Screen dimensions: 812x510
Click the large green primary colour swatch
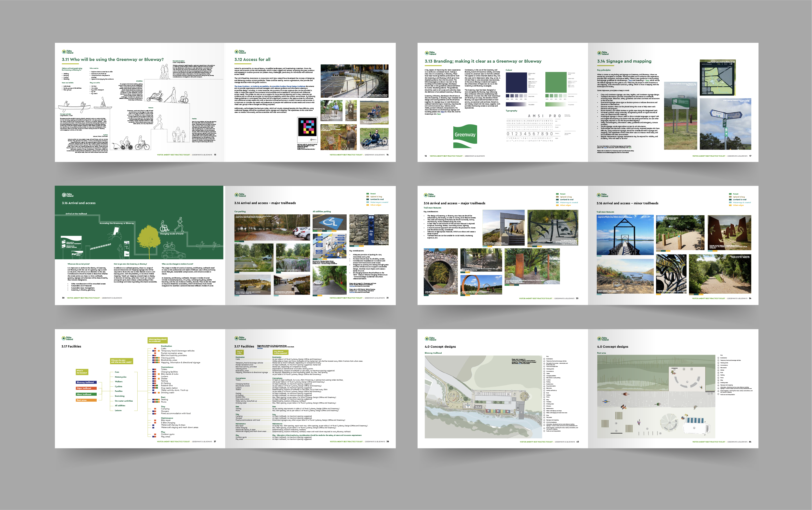pyautogui.click(x=555, y=82)
